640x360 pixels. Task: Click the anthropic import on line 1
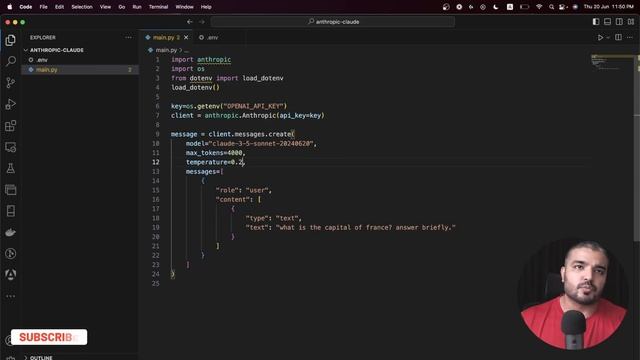(214, 60)
